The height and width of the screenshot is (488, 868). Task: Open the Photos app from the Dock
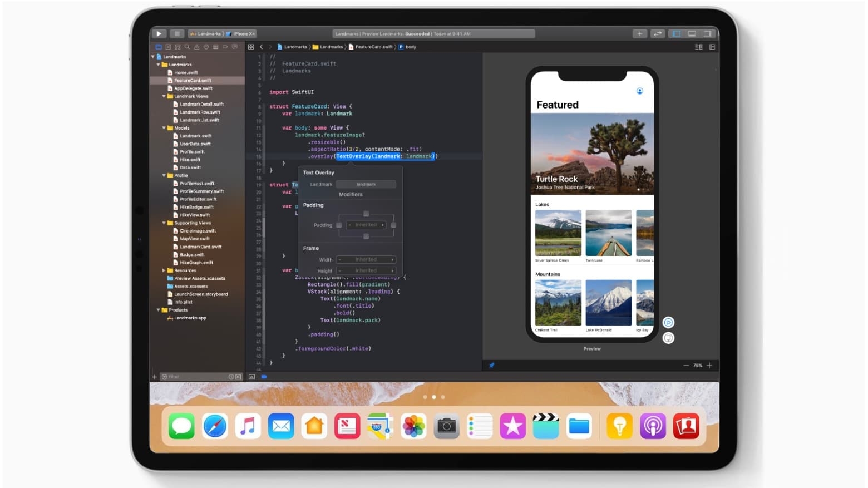coord(413,426)
